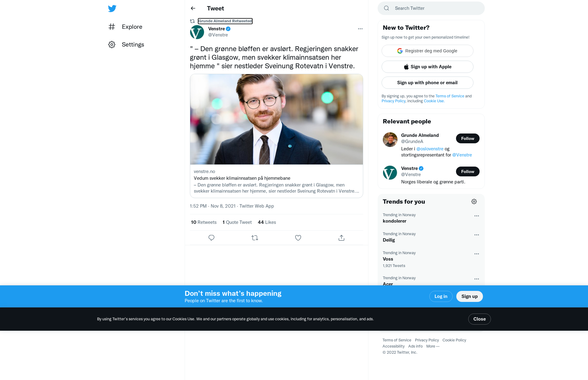Open footer Accessibility link

coord(394,346)
